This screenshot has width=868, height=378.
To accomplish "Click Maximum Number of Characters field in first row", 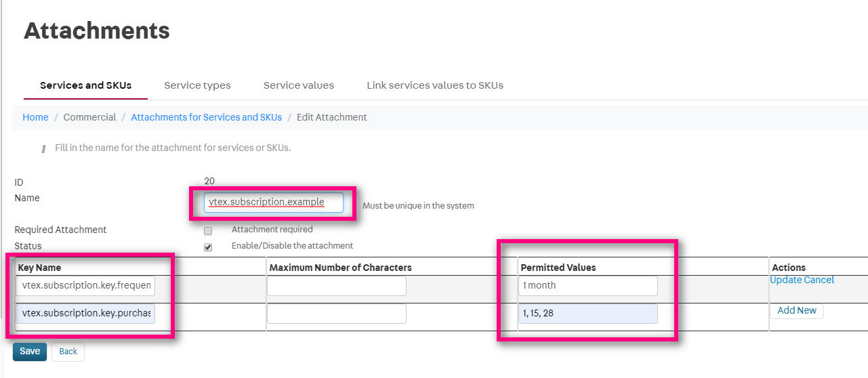I will point(337,286).
